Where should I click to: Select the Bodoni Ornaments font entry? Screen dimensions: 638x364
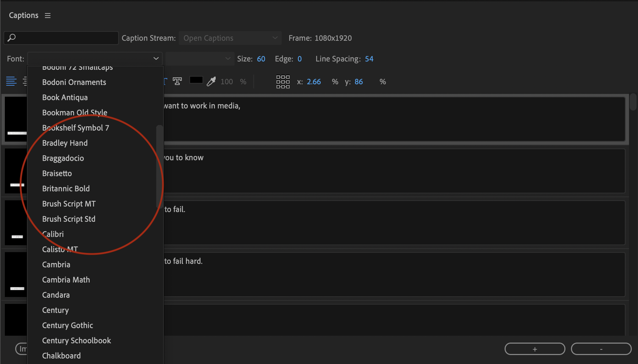(x=74, y=82)
